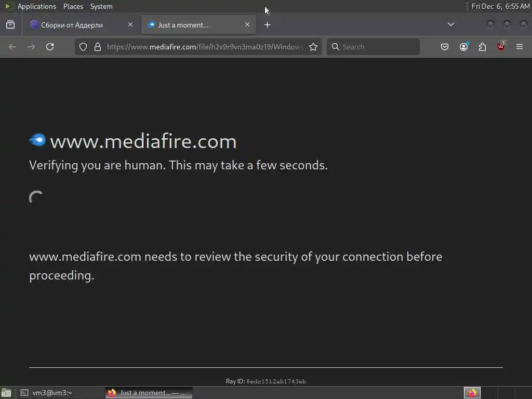Click Firefox workspace thumbnail in bottom panel
Image resolution: width=532 pixels, height=399 pixels.
tap(472, 393)
